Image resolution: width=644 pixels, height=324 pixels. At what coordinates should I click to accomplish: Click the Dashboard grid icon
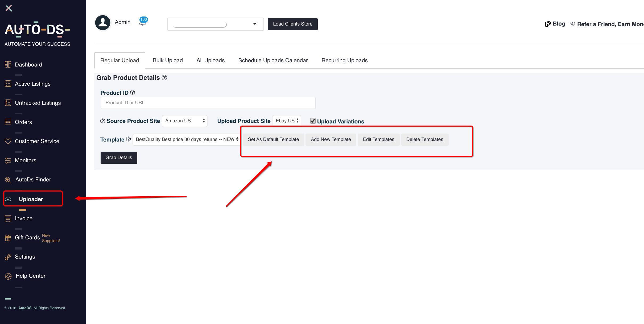coord(8,64)
